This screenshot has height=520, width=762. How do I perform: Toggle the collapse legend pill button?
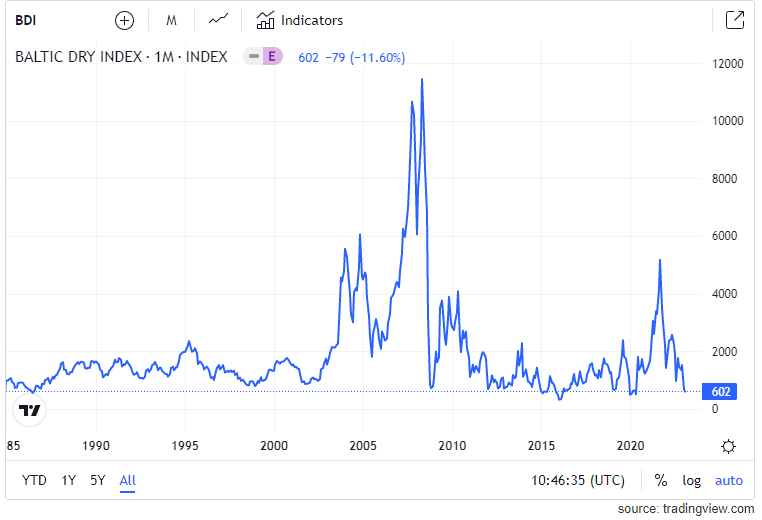tap(253, 56)
